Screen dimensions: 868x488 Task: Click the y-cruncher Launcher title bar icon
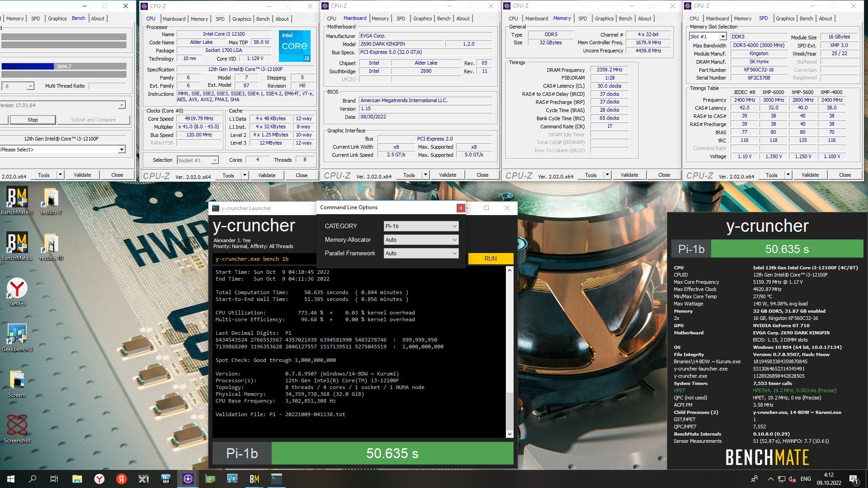click(x=216, y=208)
